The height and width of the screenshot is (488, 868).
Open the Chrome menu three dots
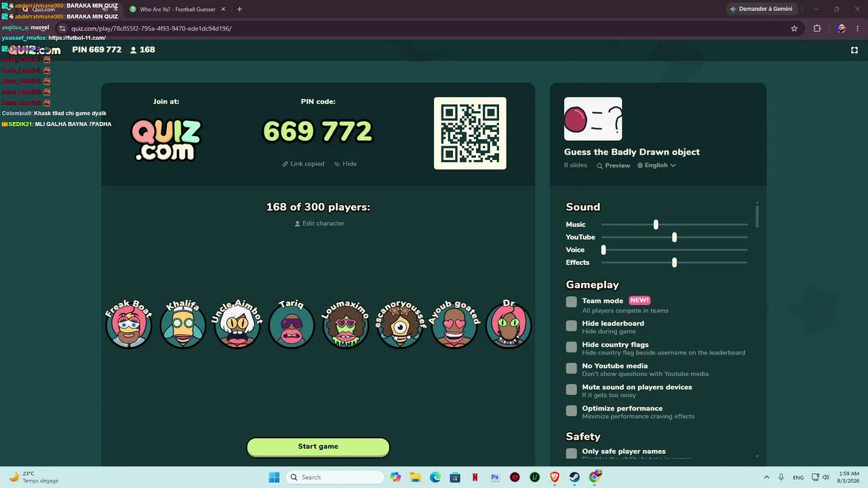[x=859, y=28]
